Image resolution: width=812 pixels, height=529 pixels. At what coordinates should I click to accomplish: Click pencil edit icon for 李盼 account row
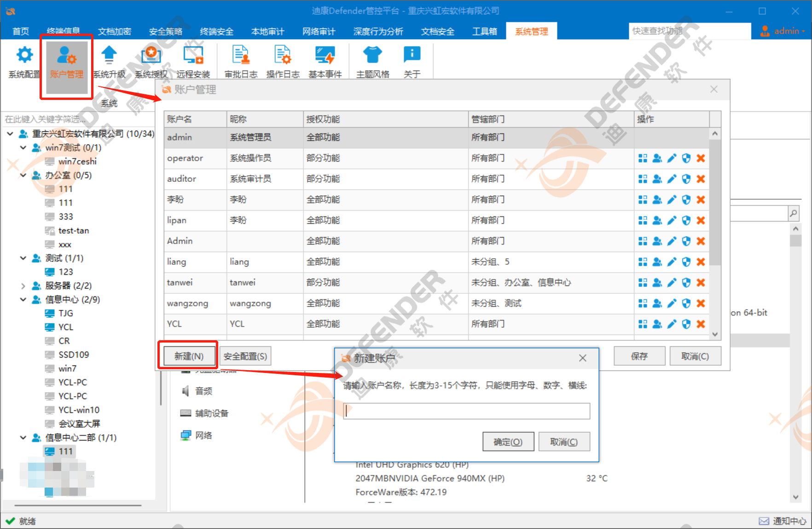tap(672, 200)
